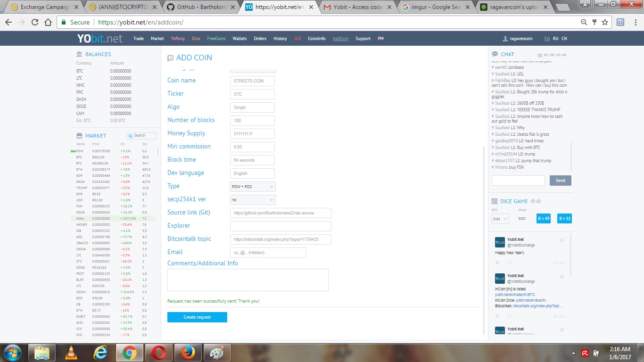Open the YoPony menu item

click(178, 39)
